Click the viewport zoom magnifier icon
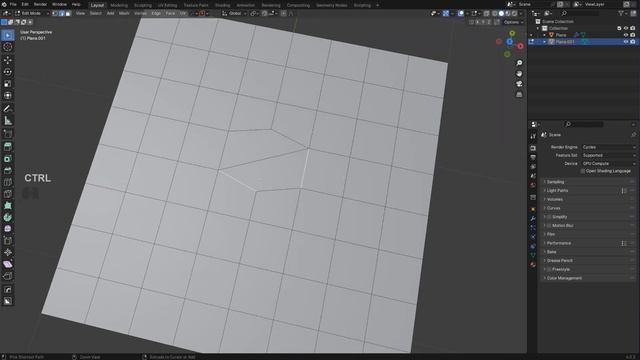The height and width of the screenshot is (360, 640). (519, 63)
